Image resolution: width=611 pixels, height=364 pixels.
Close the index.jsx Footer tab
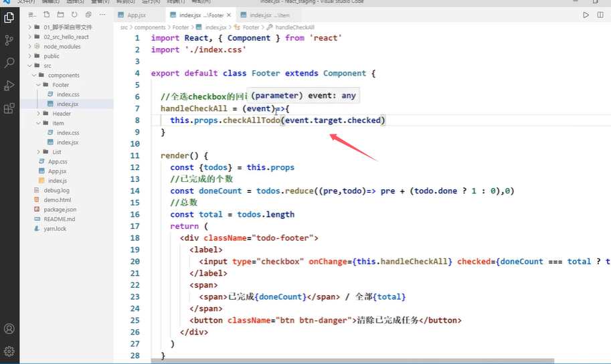[x=229, y=15]
